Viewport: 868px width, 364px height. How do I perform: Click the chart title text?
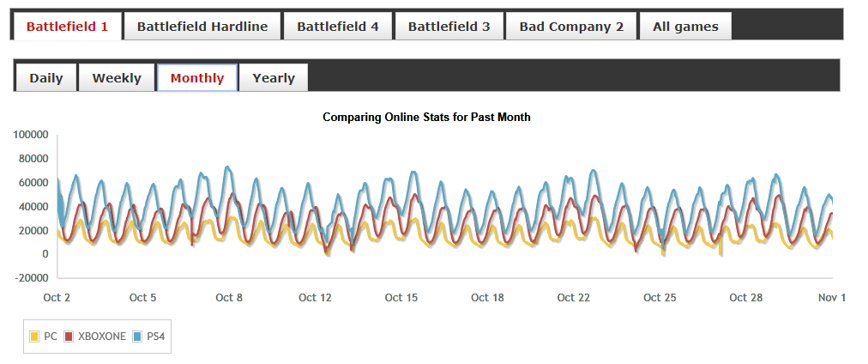pos(426,117)
